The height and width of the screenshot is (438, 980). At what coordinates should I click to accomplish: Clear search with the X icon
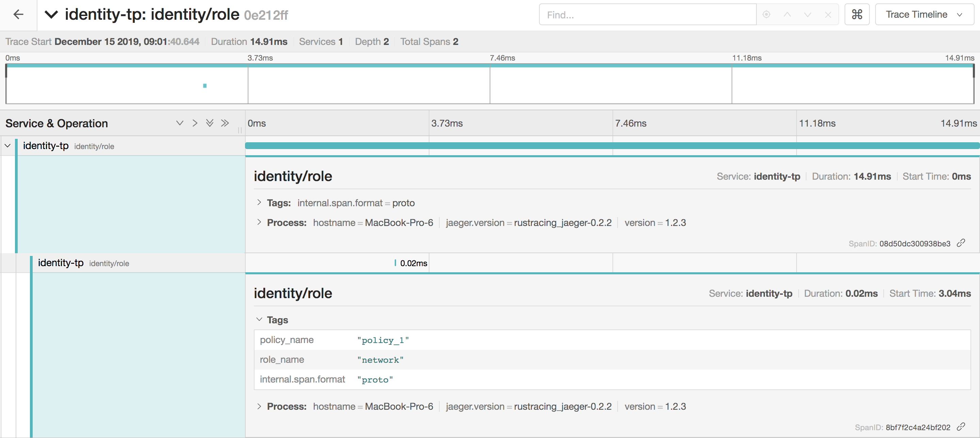tap(828, 14)
